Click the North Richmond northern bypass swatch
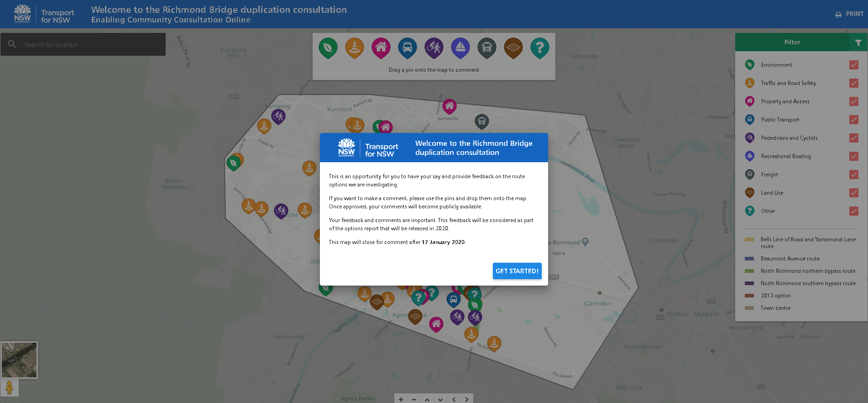 [749, 271]
